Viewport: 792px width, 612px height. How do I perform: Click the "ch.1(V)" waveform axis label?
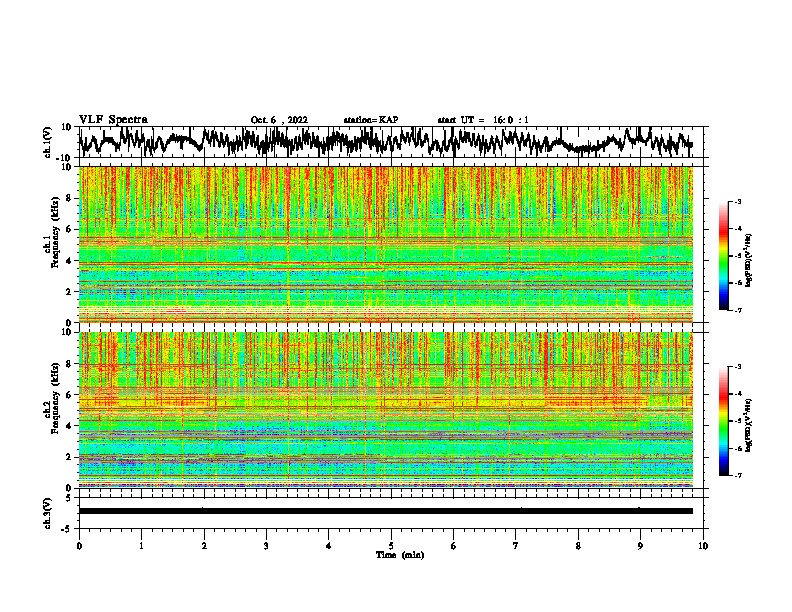coord(48,142)
